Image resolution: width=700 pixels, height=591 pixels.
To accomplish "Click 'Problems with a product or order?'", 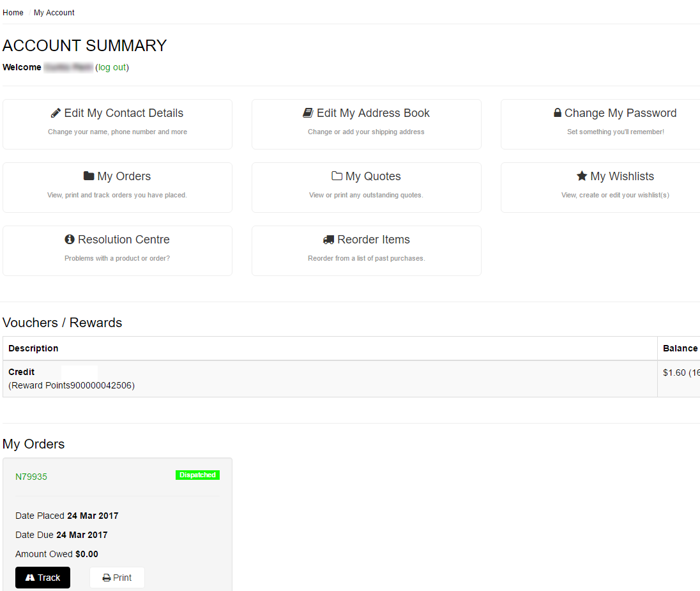I will (x=117, y=258).
